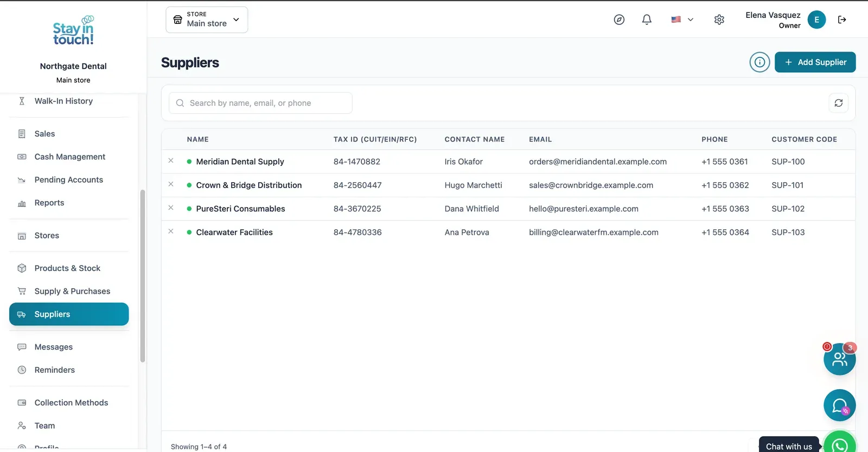Click the compass explore icon in header
868x452 pixels.
pyautogui.click(x=619, y=20)
